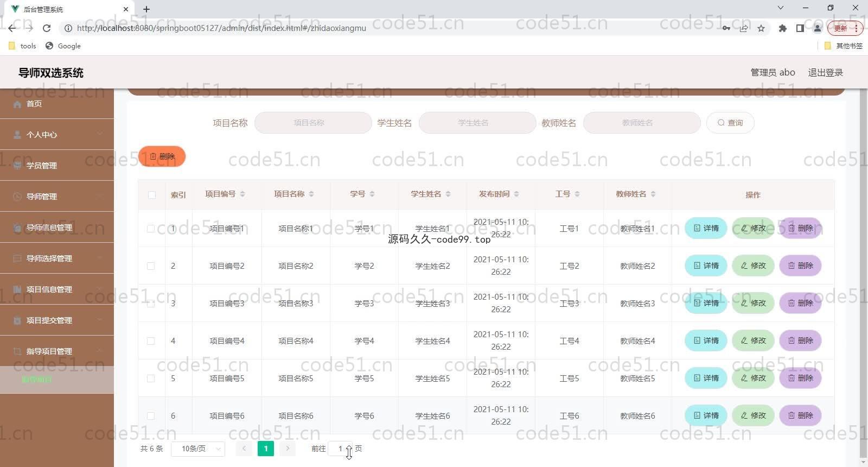Open 详情 for 项目编号1 row
Screen dimensions: 868x467
point(706,228)
